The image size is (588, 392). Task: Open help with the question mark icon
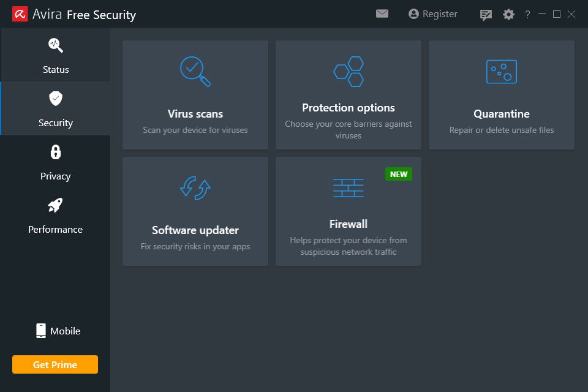coord(527,15)
